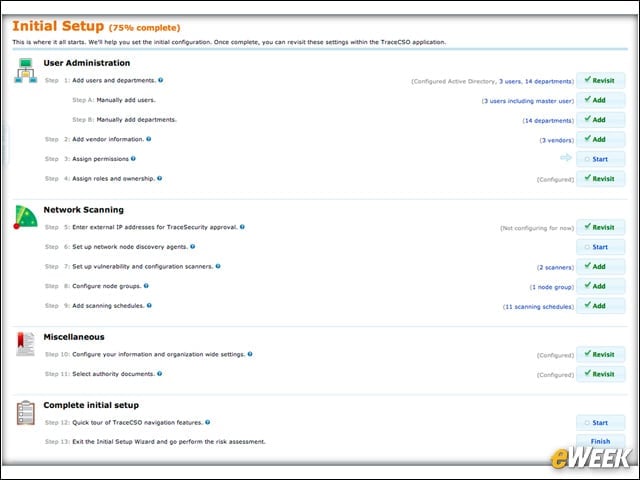Click Add button for Configure node groups
The width and height of the screenshot is (640, 480).
[600, 286]
